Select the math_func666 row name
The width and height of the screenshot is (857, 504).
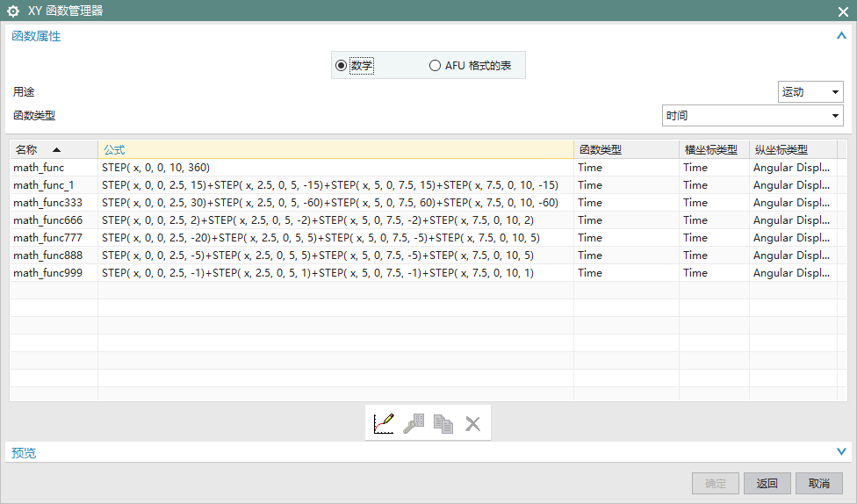[x=47, y=220]
